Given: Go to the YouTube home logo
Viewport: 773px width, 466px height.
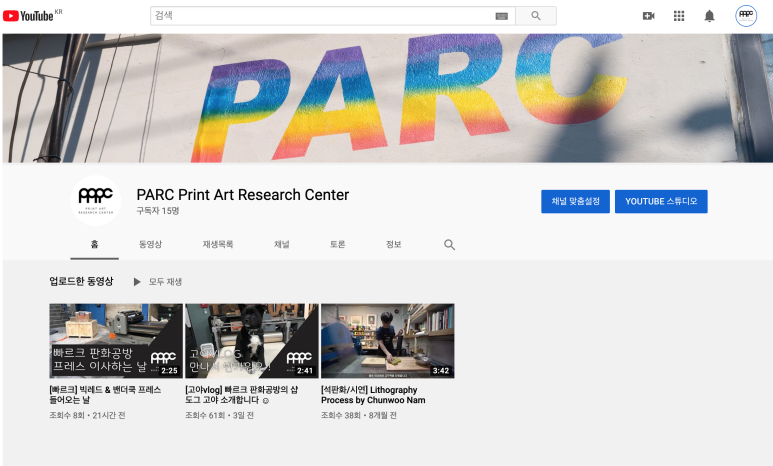Looking at the screenshot, I should tap(29, 16).
